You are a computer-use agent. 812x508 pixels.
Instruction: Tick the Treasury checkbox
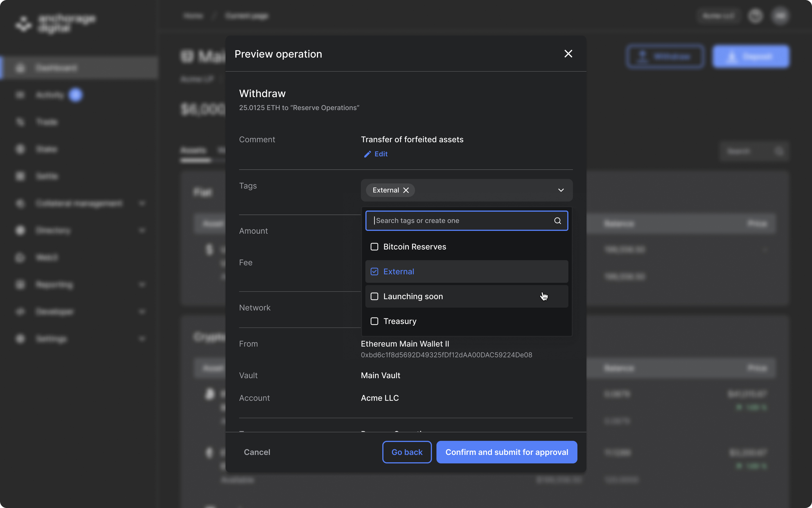click(x=374, y=321)
